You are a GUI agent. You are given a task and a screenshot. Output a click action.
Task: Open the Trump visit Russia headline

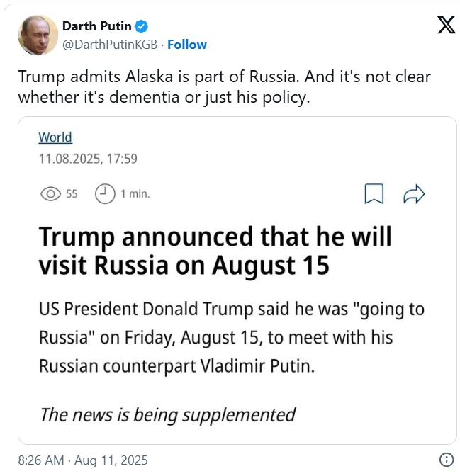click(214, 251)
